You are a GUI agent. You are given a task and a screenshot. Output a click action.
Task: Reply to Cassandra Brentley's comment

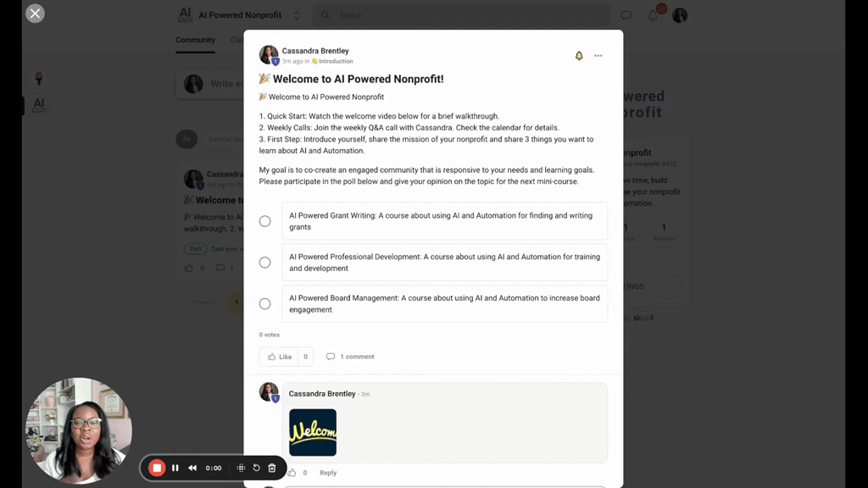pyautogui.click(x=328, y=473)
